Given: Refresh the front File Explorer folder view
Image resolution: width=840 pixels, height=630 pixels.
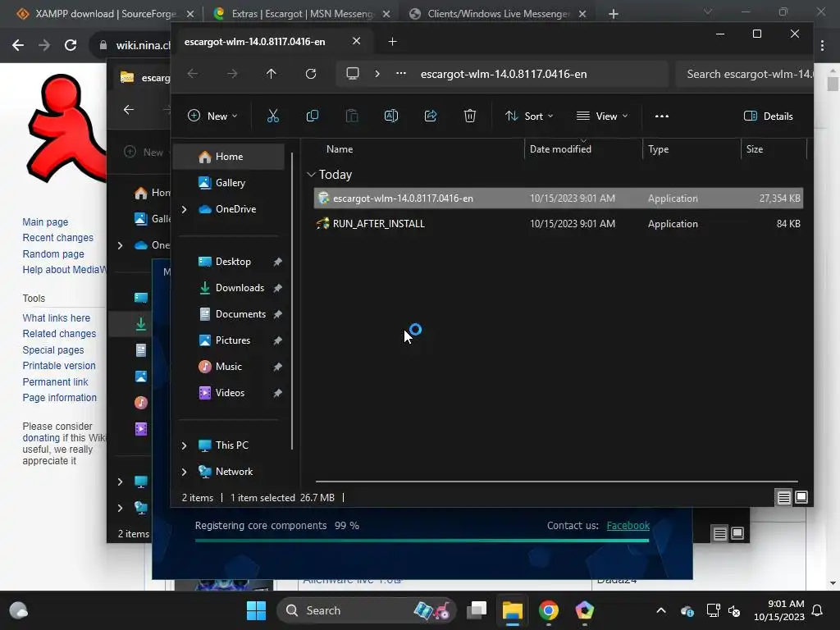Looking at the screenshot, I should (x=311, y=74).
